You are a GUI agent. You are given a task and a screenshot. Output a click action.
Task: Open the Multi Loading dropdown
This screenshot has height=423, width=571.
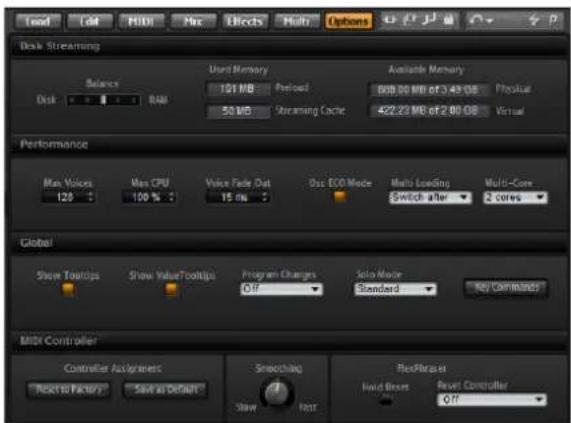(430, 198)
